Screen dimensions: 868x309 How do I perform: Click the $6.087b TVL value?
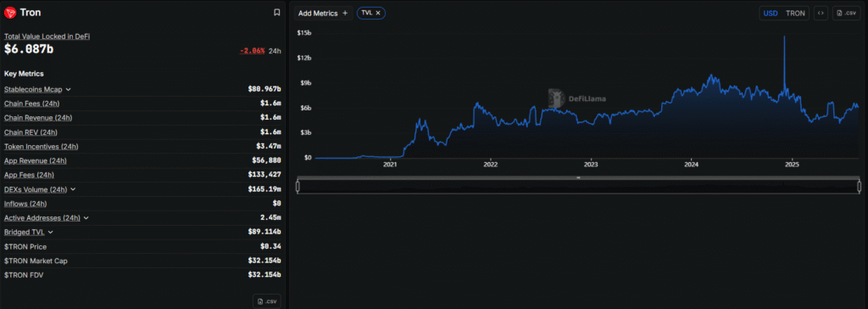(29, 49)
